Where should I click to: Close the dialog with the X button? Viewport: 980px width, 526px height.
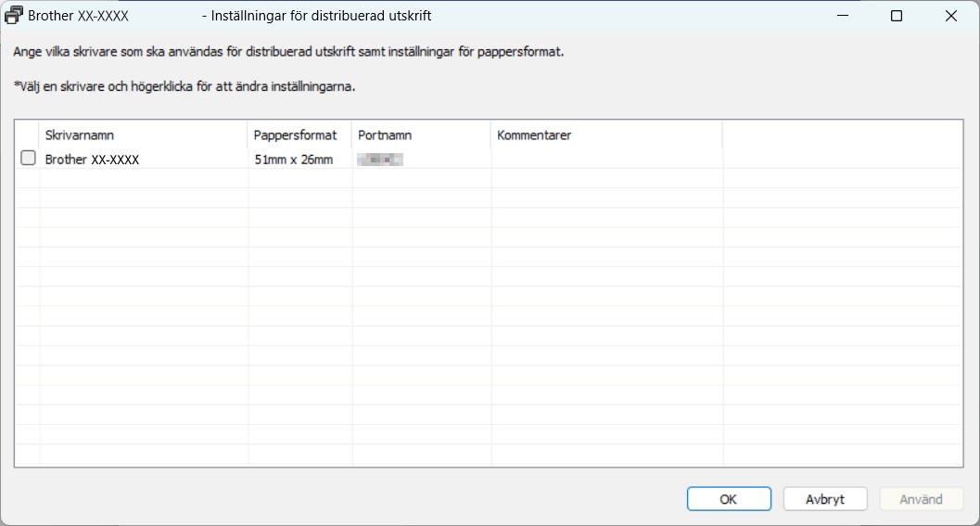point(950,16)
